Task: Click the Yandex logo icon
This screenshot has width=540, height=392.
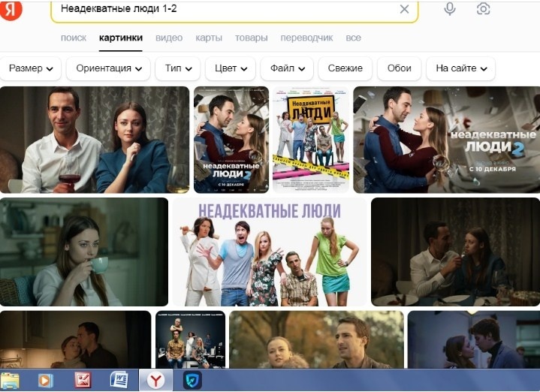Action: [11, 10]
